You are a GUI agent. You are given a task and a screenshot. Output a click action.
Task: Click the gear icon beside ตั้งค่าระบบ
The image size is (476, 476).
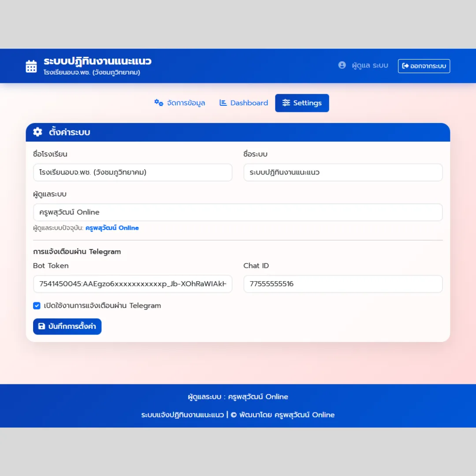37,132
